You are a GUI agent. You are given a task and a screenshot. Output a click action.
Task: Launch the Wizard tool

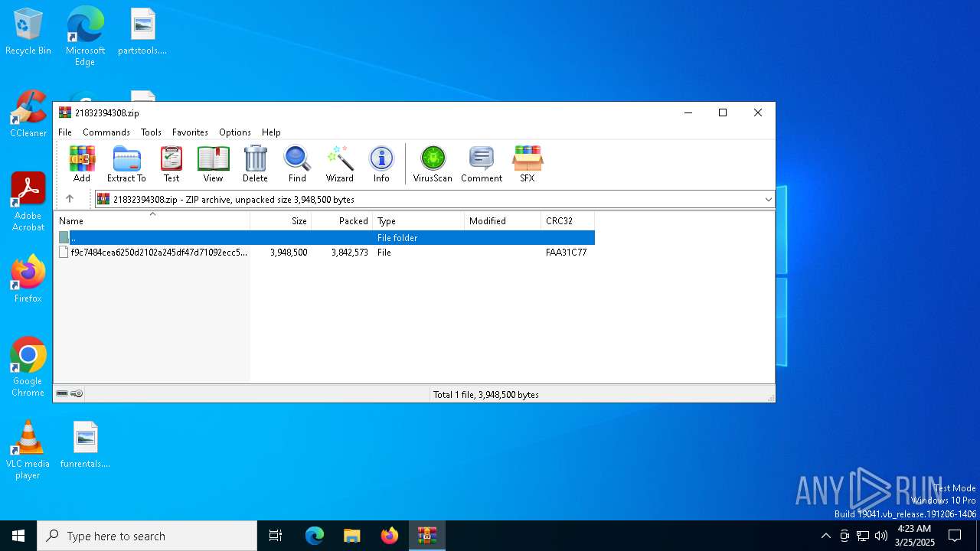340,165
